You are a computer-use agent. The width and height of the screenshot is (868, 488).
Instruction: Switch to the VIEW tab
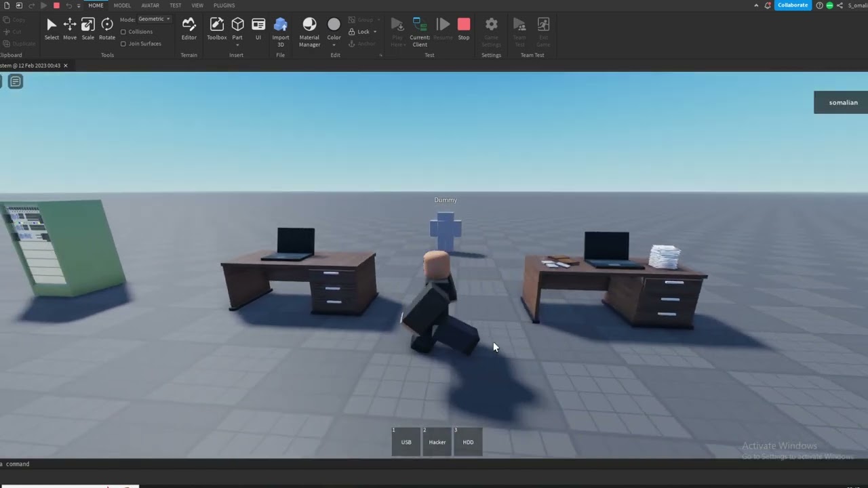click(197, 5)
